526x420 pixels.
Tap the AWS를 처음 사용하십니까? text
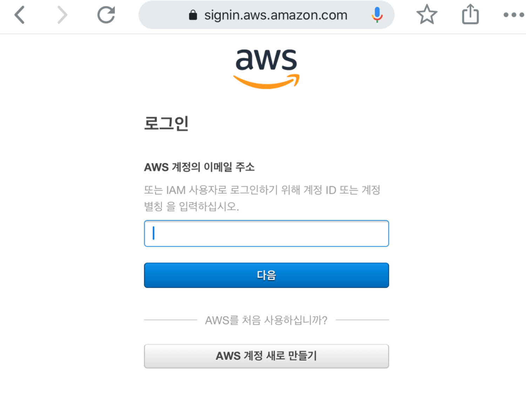(x=266, y=320)
